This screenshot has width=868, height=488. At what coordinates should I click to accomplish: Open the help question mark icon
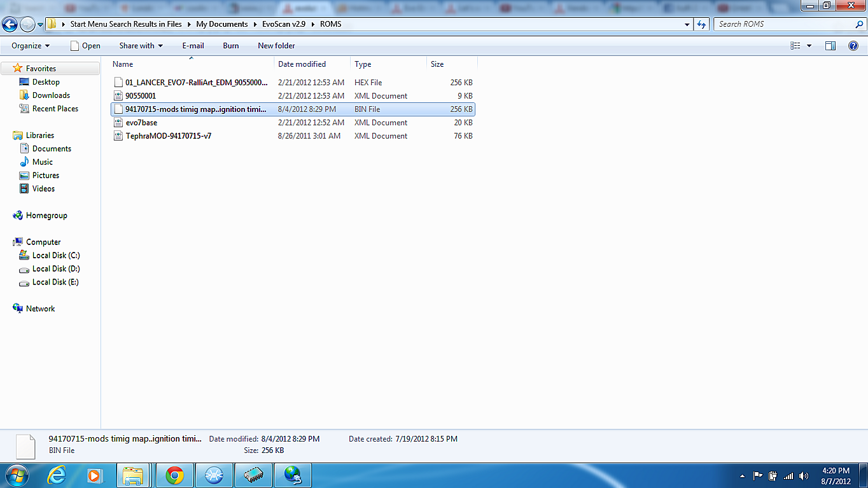[x=853, y=46]
